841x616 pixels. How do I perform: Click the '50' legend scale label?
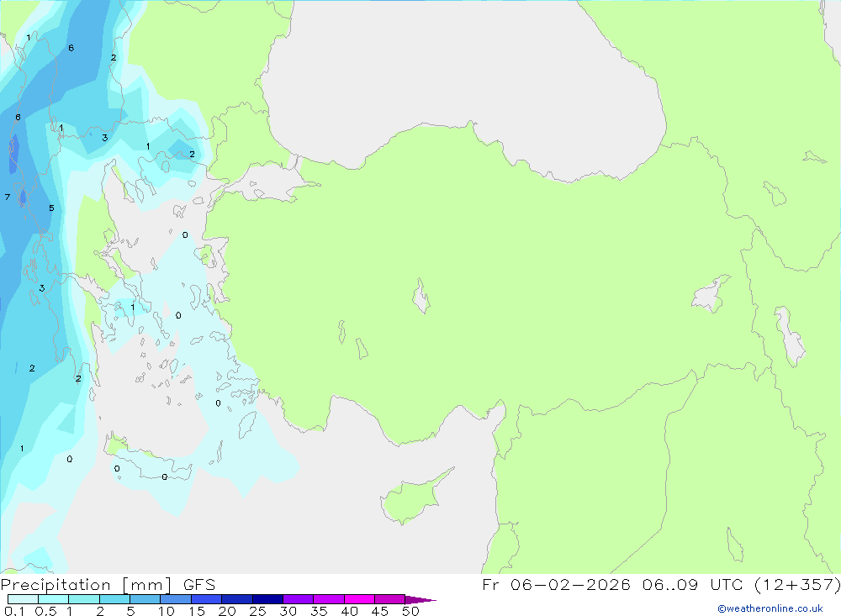[410, 611]
